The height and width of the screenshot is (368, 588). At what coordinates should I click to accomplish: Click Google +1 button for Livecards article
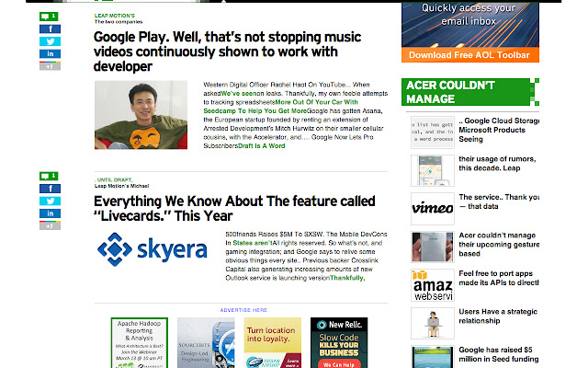click(50, 225)
